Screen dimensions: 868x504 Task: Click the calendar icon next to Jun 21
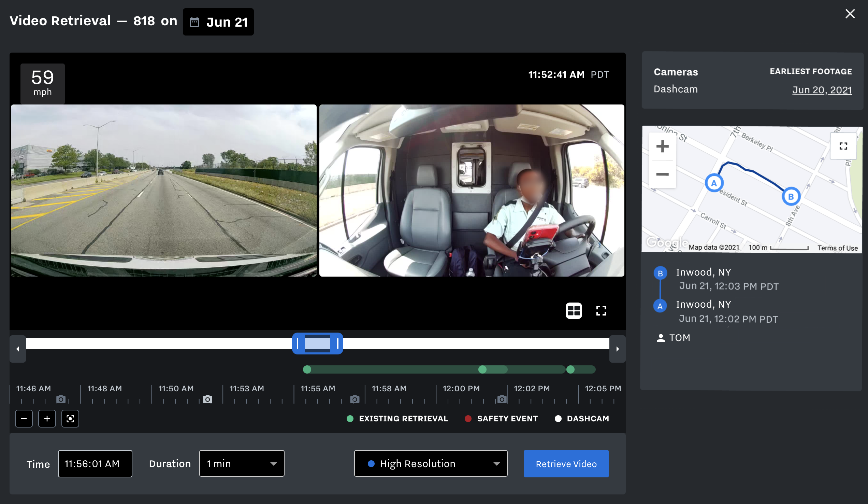pos(194,22)
